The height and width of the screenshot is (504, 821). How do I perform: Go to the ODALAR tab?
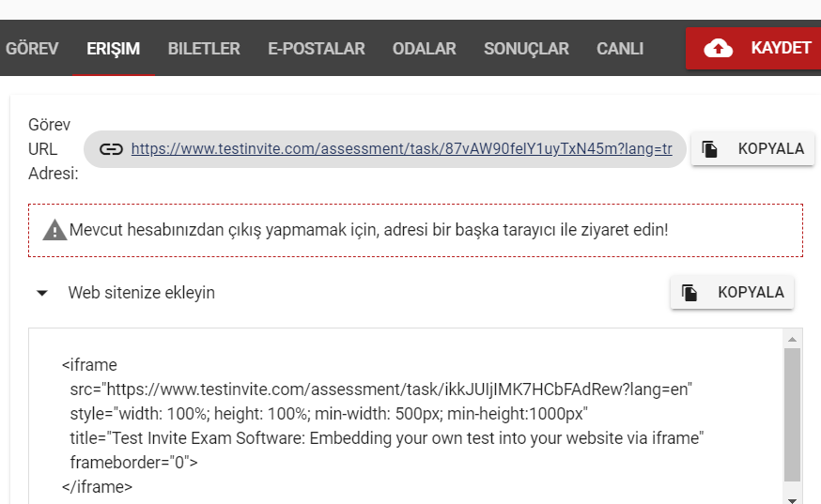click(424, 48)
